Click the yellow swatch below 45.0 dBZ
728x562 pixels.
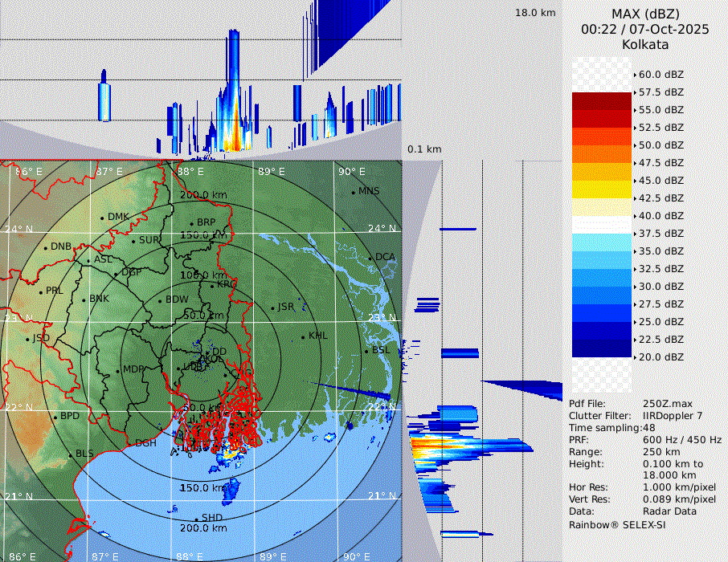point(602,189)
